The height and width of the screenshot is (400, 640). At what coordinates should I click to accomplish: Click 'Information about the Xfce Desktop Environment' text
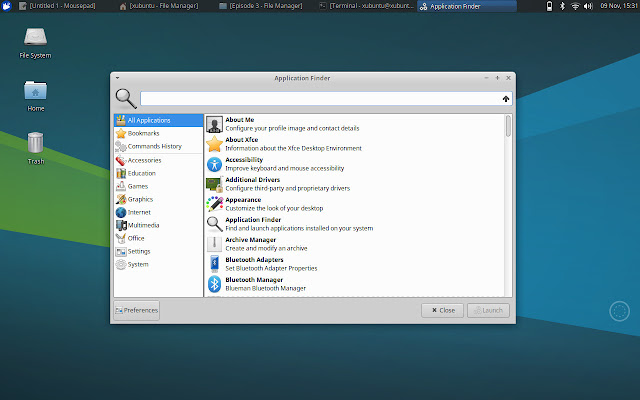tap(293, 148)
